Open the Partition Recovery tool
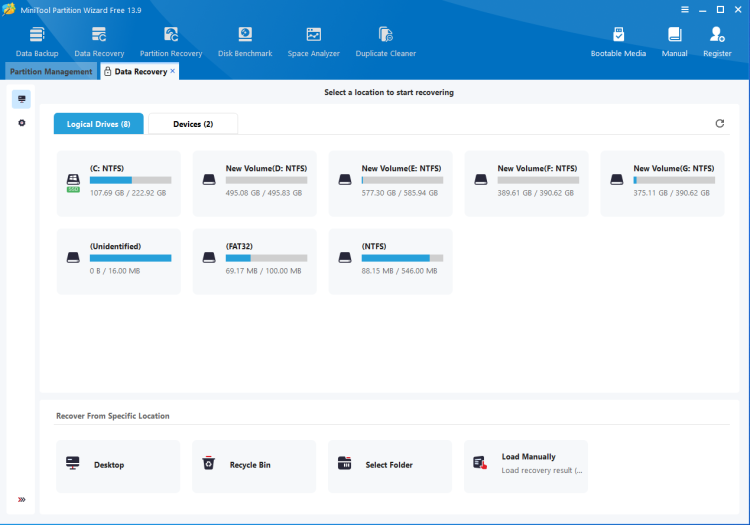 pos(171,42)
